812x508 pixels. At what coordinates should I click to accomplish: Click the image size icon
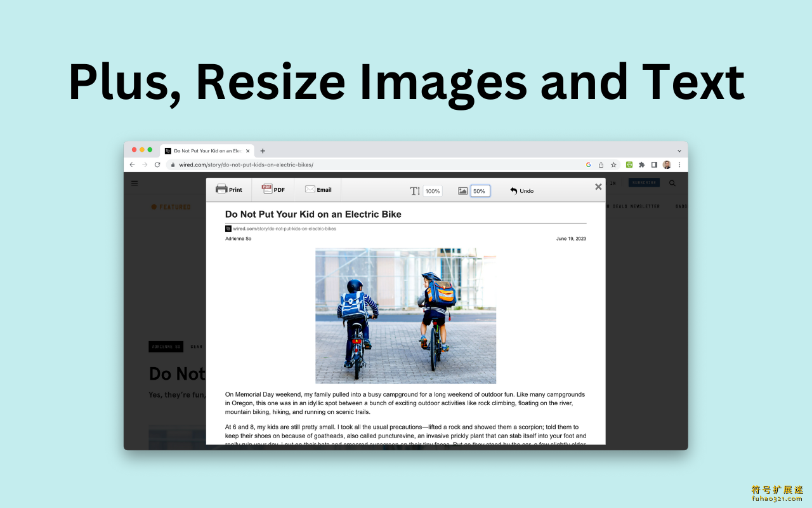click(463, 190)
